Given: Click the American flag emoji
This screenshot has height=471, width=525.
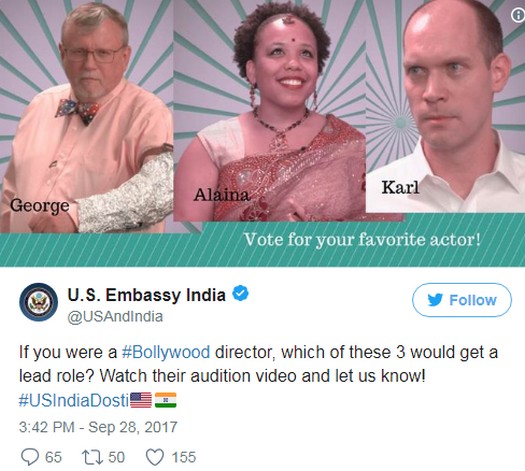Looking at the screenshot, I should coord(141,400).
